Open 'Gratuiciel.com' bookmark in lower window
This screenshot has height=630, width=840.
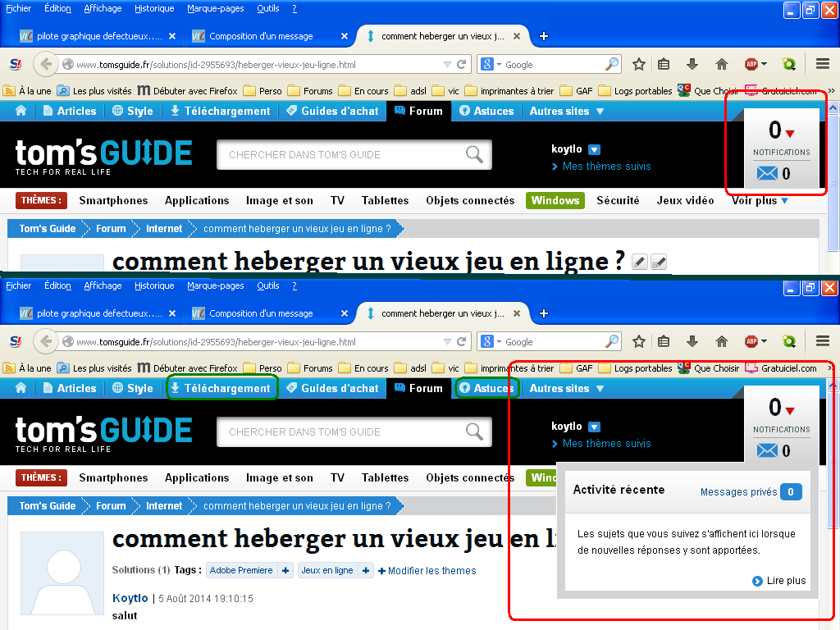(x=781, y=368)
